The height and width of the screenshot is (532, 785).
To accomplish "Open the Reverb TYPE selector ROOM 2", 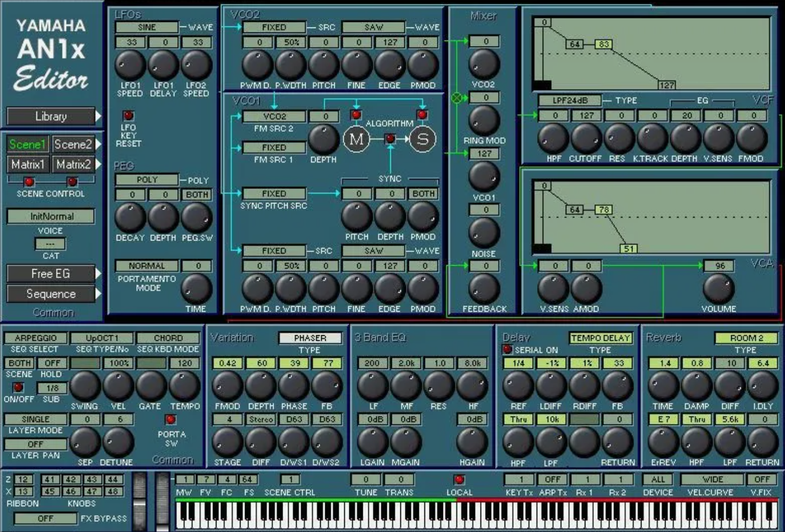I will (x=746, y=338).
